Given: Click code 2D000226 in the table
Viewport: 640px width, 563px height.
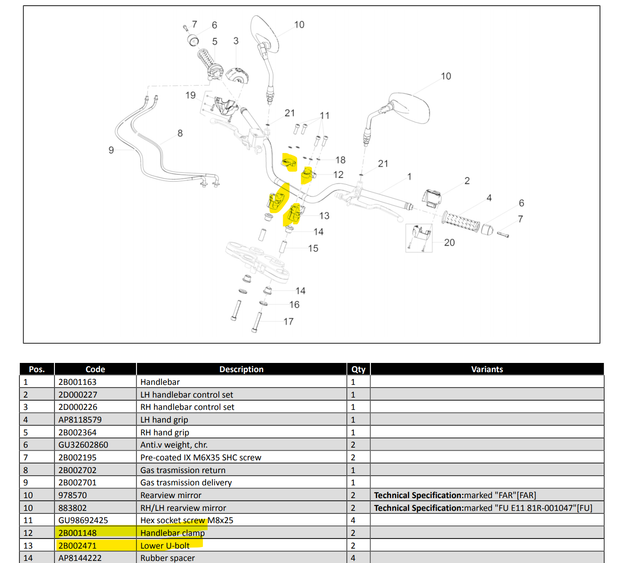Looking at the screenshot, I should click(x=78, y=407).
